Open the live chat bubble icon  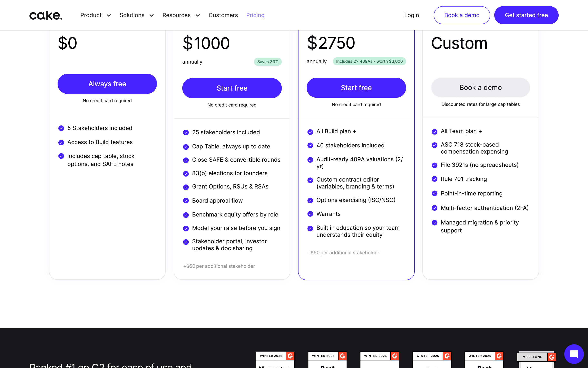click(x=574, y=354)
